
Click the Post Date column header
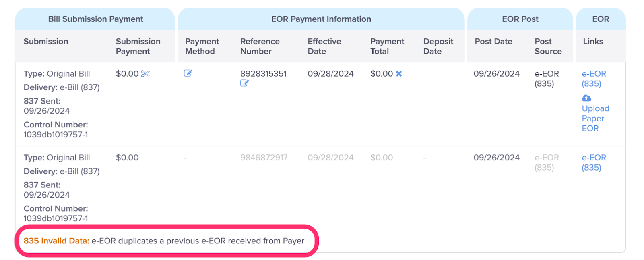493,42
